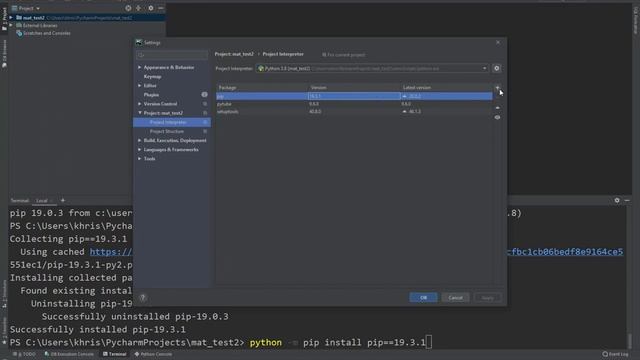
Task: Open the help question mark icon
Action: [x=142, y=298]
